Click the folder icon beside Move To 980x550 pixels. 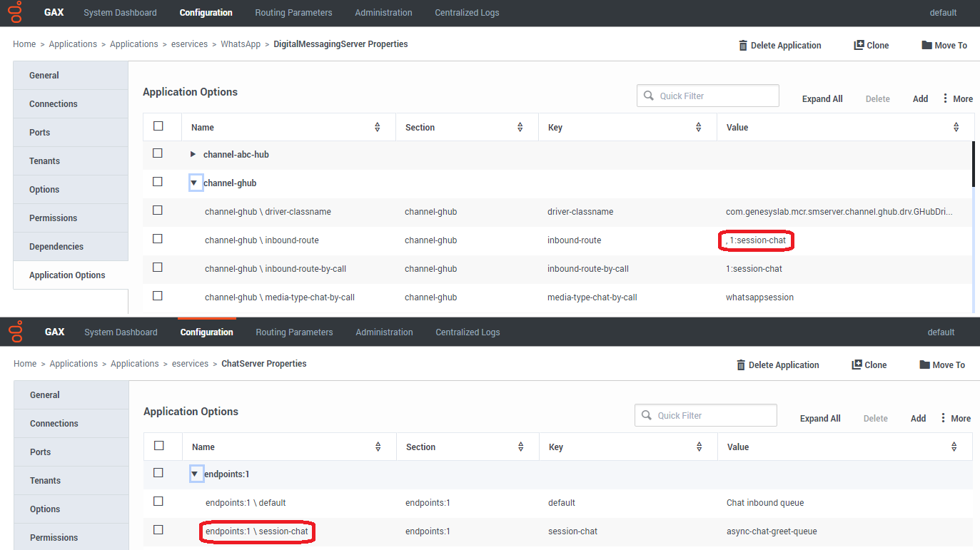pyautogui.click(x=926, y=45)
